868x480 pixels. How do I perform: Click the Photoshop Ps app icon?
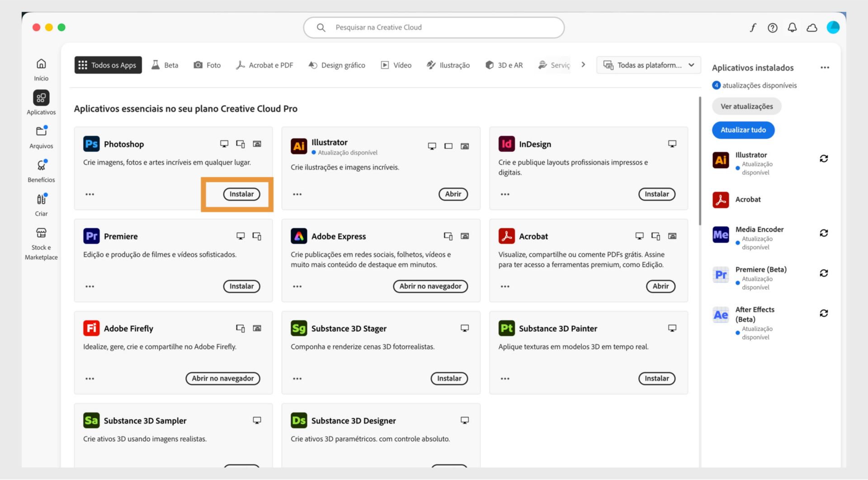91,144
